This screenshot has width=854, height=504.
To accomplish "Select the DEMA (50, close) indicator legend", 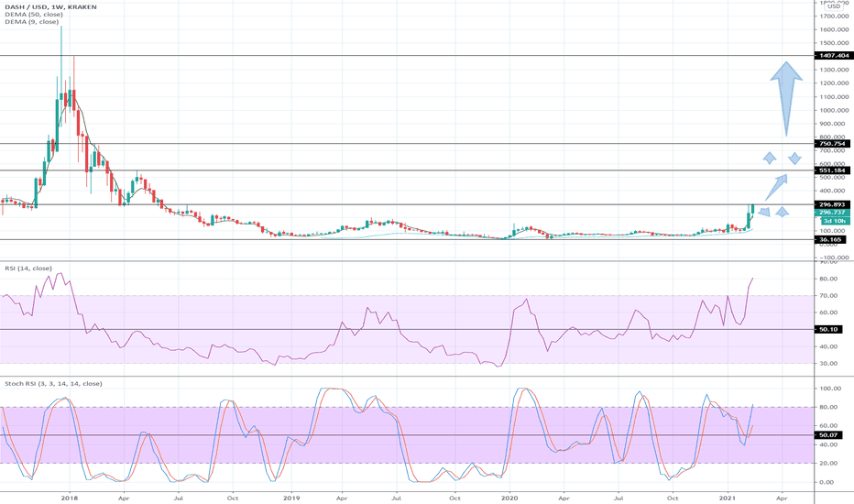I will coord(34,15).
